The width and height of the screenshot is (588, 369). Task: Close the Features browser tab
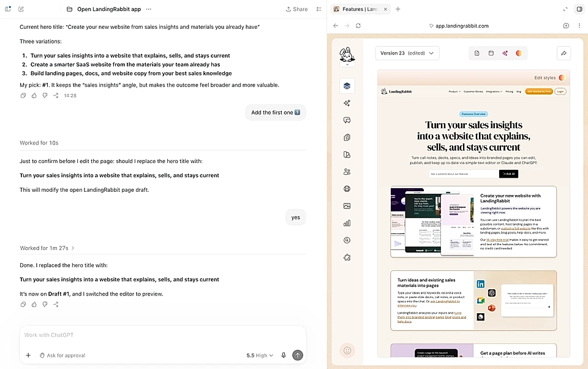385,9
